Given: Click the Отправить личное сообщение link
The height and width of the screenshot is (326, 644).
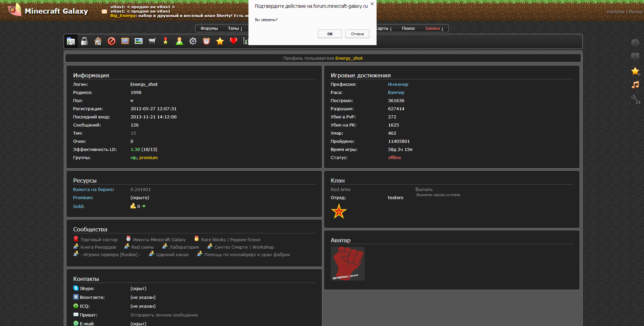Looking at the screenshot, I should click(x=164, y=315).
